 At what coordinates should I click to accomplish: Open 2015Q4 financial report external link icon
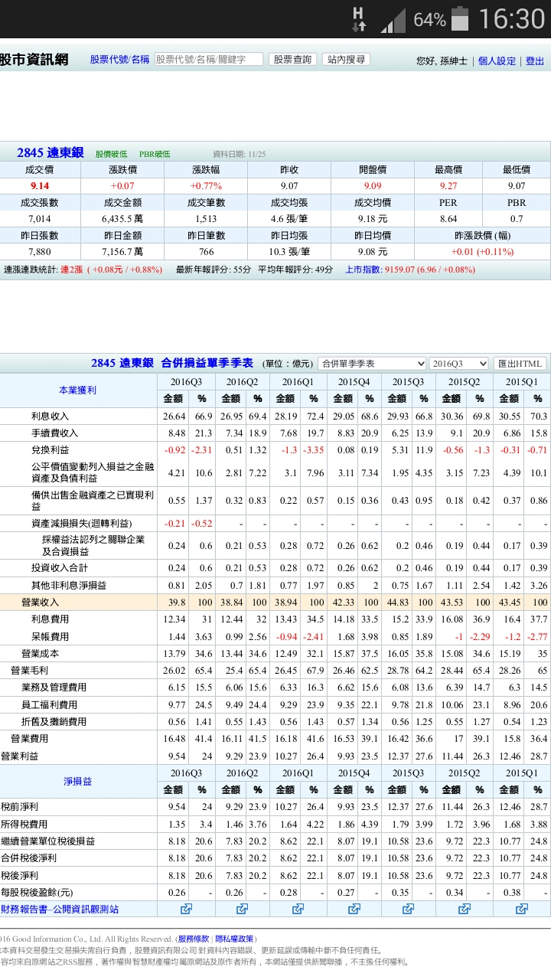354,909
